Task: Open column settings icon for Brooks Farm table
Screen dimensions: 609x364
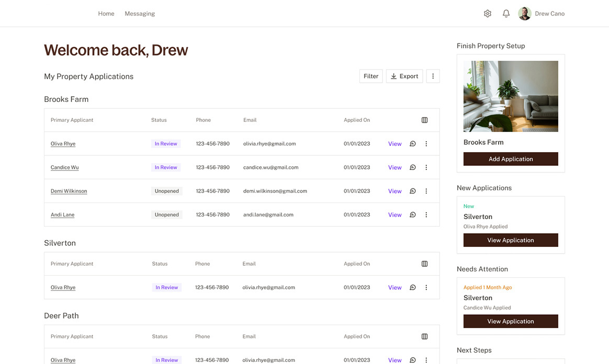Action: pos(424,120)
